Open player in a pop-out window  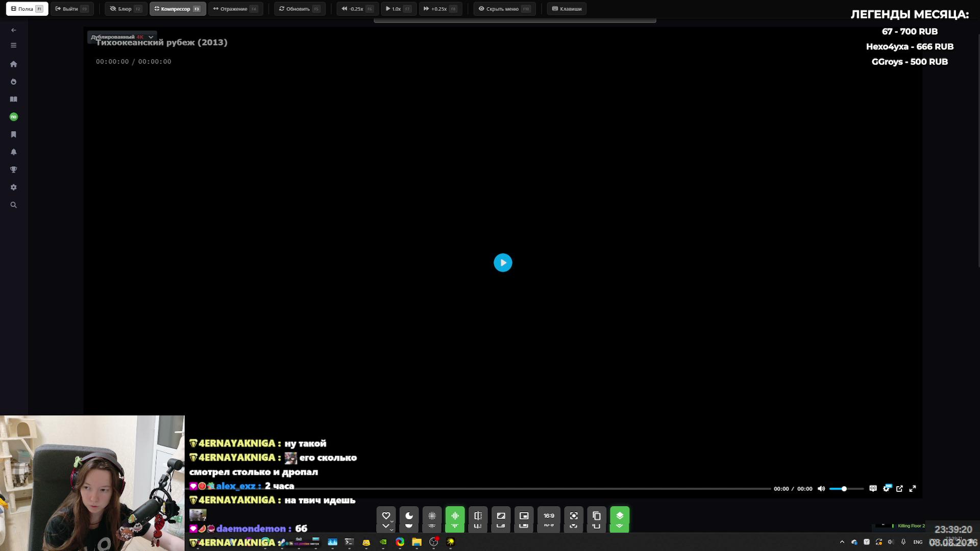click(x=899, y=489)
